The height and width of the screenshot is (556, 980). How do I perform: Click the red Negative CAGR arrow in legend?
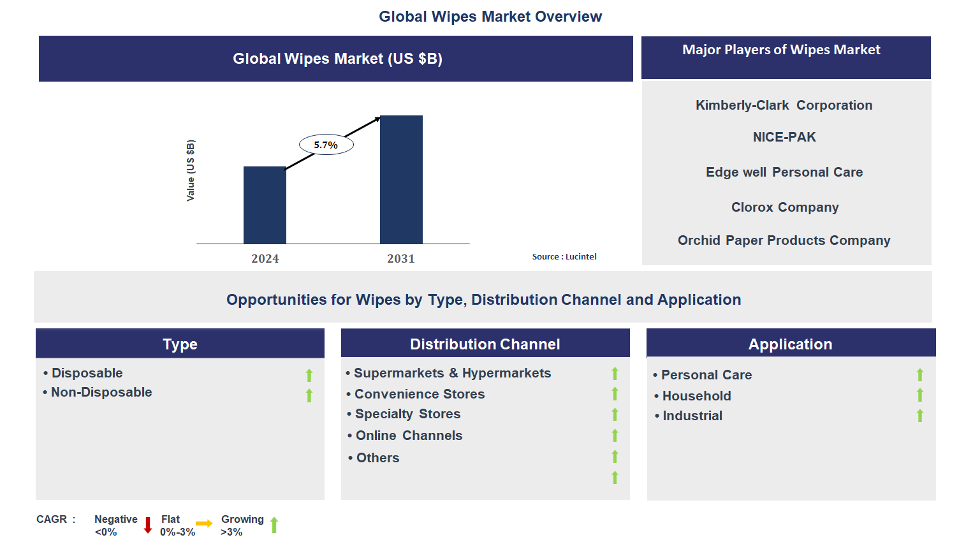coord(147,525)
